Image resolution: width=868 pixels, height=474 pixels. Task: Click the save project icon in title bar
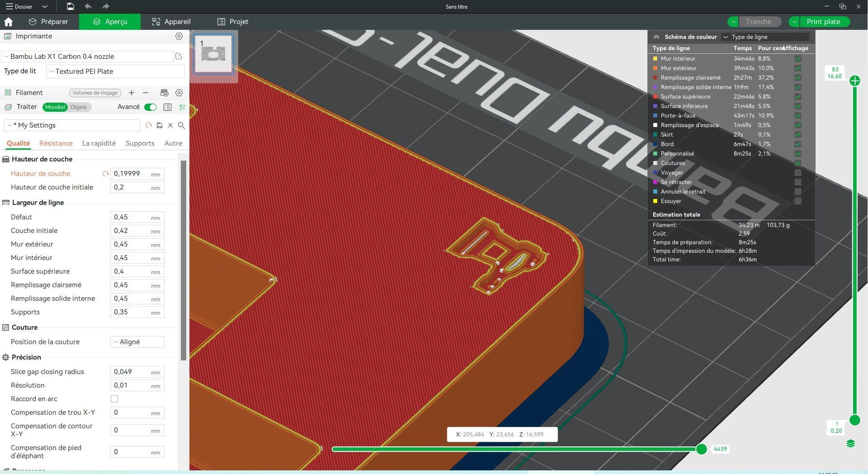pyautogui.click(x=70, y=6)
